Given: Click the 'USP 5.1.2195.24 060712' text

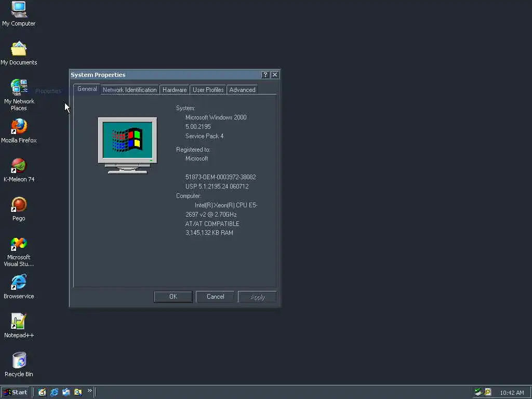Looking at the screenshot, I should [217, 187].
